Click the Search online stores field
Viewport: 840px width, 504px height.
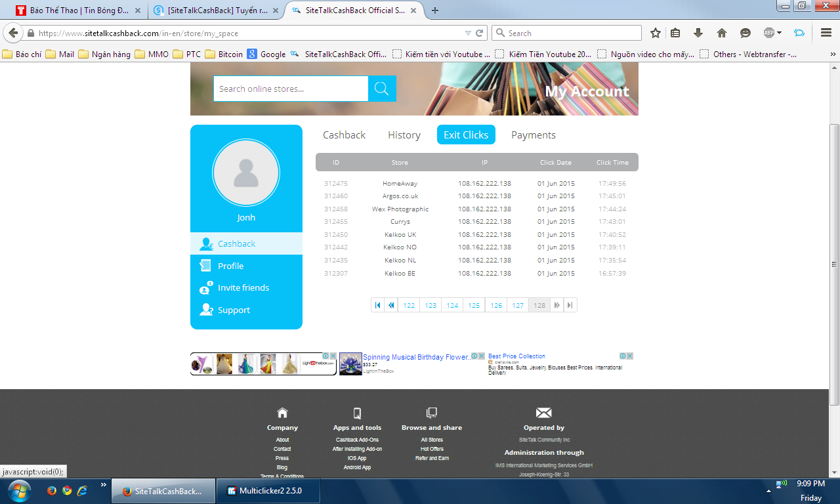(x=291, y=89)
